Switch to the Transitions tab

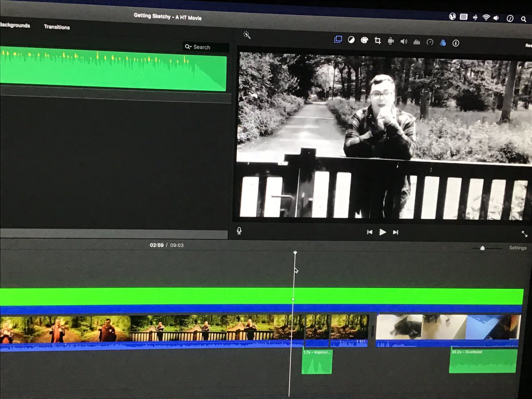point(57,27)
